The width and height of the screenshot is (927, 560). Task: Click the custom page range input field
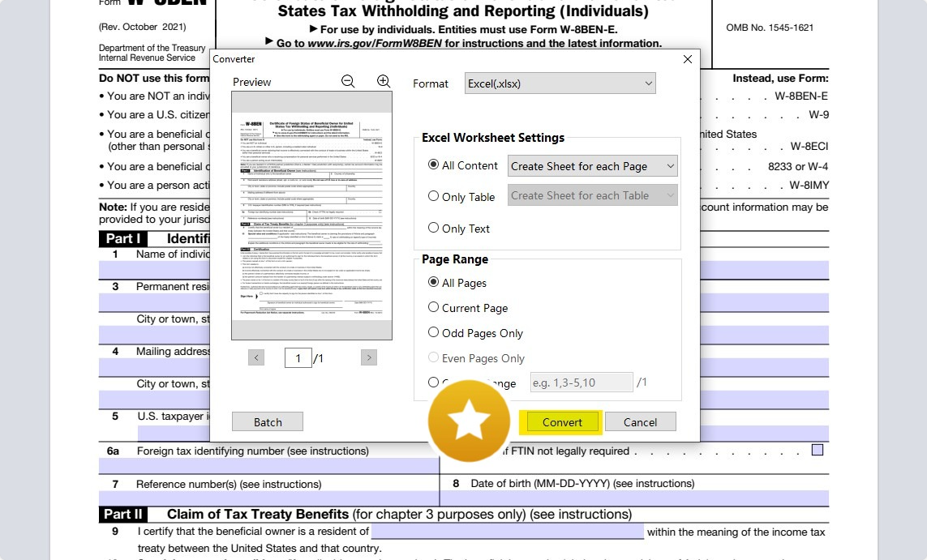582,383
